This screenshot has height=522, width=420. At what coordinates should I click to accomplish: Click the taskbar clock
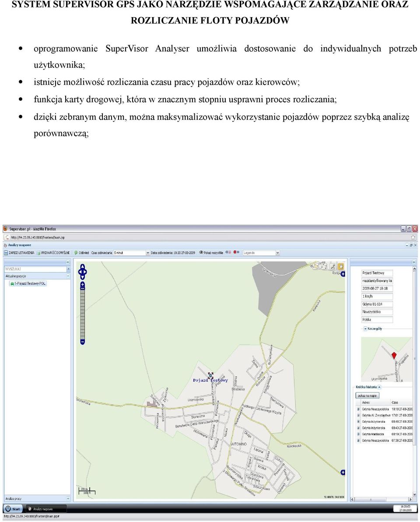click(x=404, y=508)
